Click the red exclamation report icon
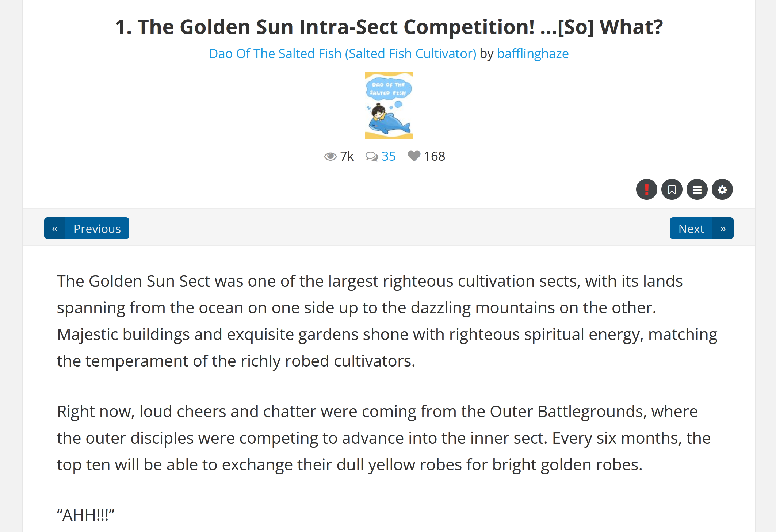This screenshot has width=776, height=532. tap(646, 190)
